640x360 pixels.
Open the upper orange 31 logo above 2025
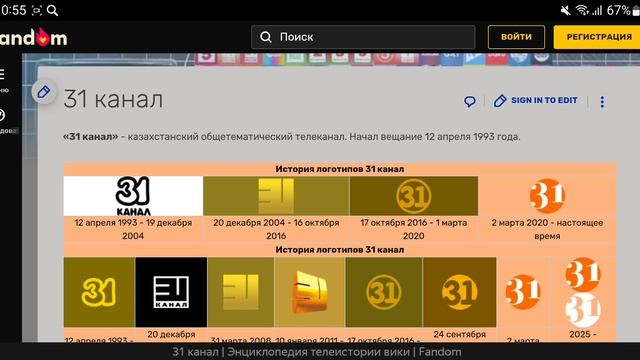(583, 274)
